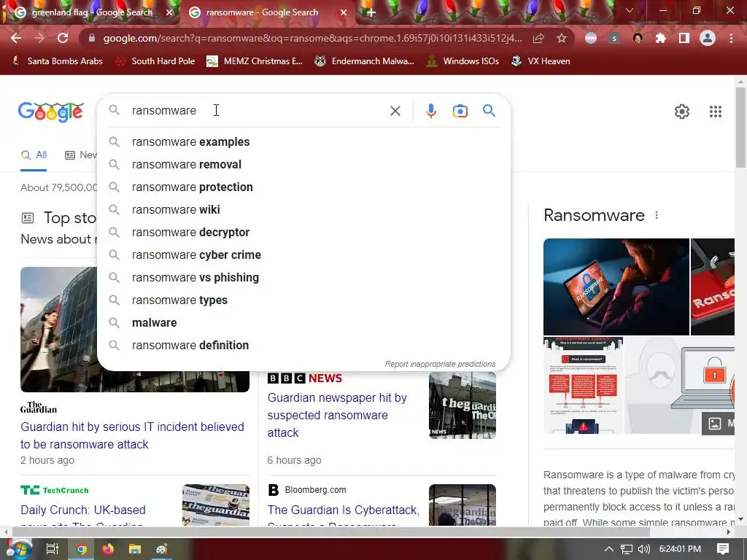Open ransomware laptop padlock image in panel
Screen dimensions: 747x560
616,287
